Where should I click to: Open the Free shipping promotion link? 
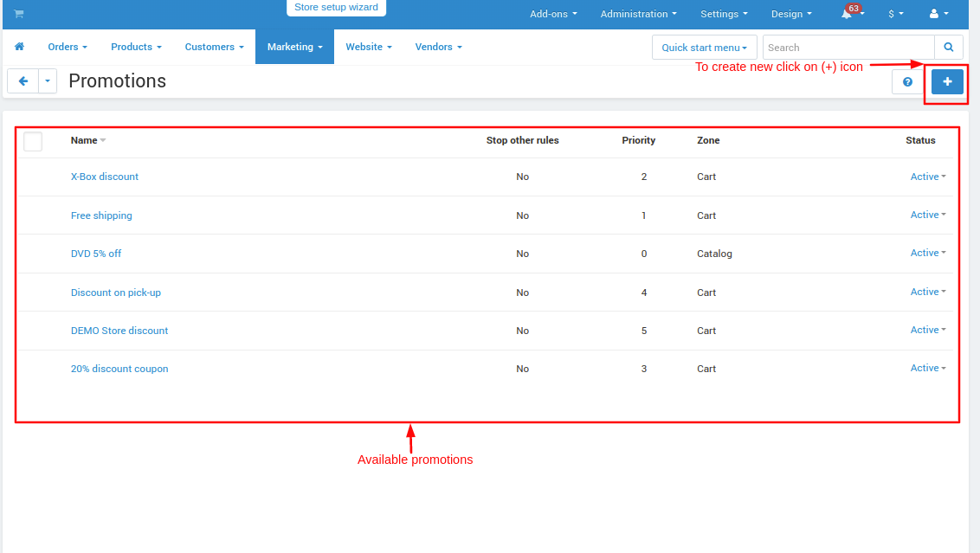tap(101, 215)
